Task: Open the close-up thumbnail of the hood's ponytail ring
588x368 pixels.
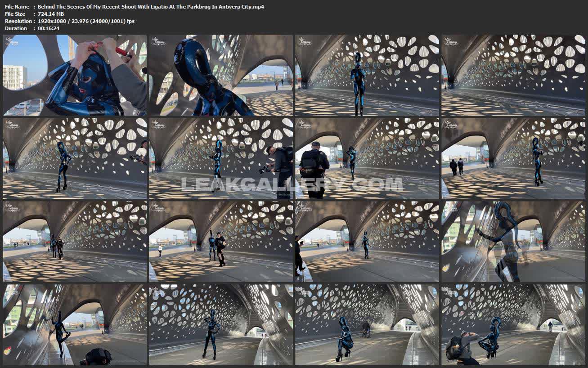Action: (x=221, y=75)
